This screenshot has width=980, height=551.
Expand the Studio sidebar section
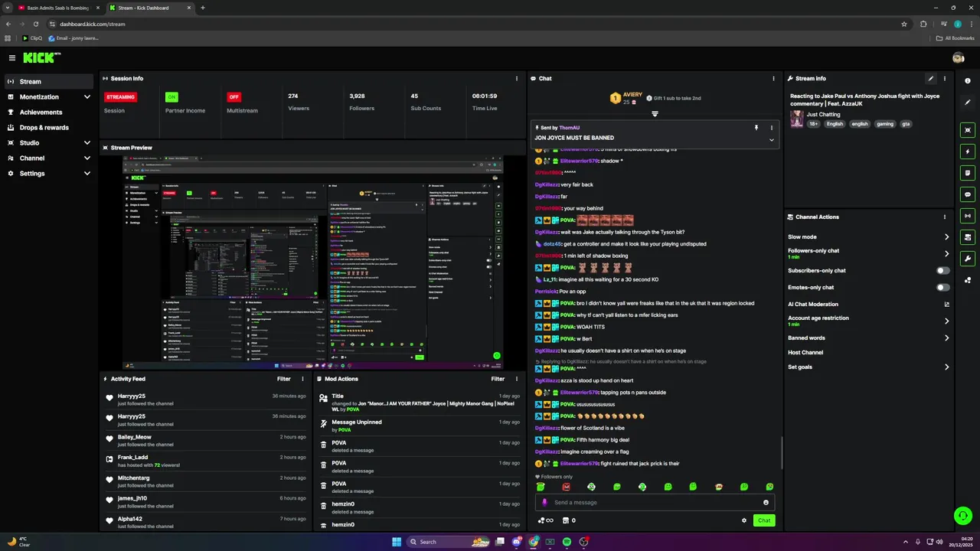(x=87, y=143)
